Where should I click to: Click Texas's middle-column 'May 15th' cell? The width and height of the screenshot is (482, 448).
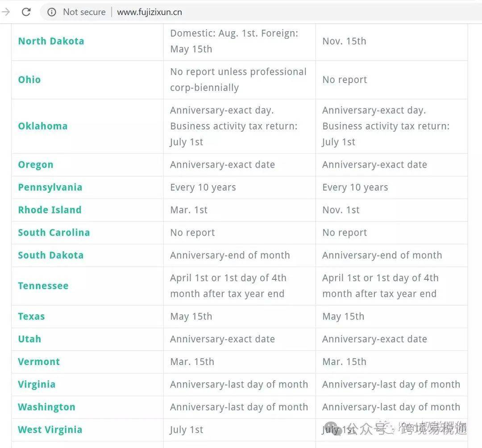(x=240, y=316)
